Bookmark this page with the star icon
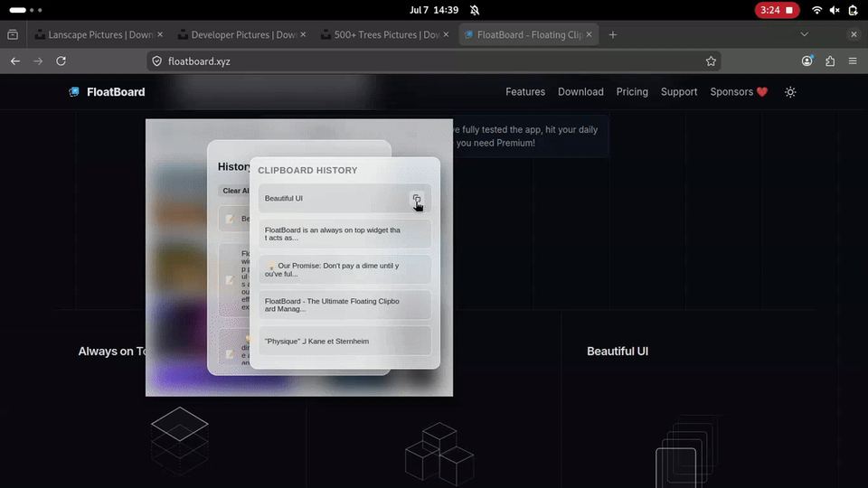 [711, 61]
